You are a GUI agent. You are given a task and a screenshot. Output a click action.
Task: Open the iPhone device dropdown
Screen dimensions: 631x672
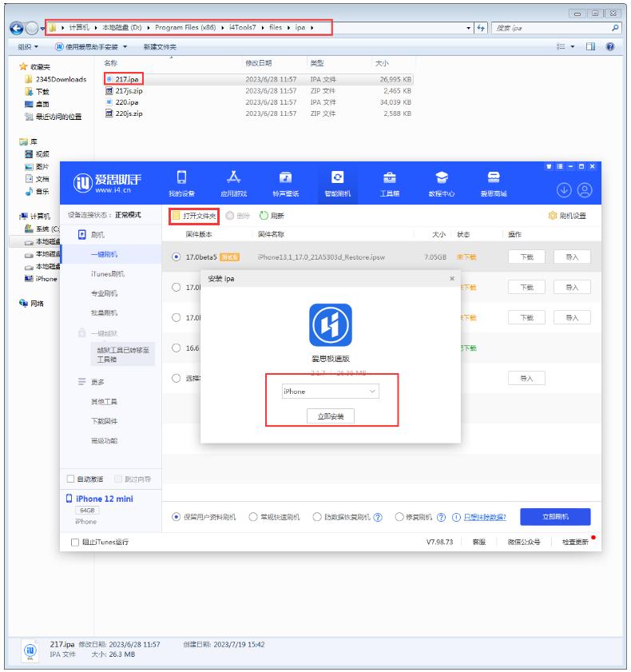(x=331, y=392)
